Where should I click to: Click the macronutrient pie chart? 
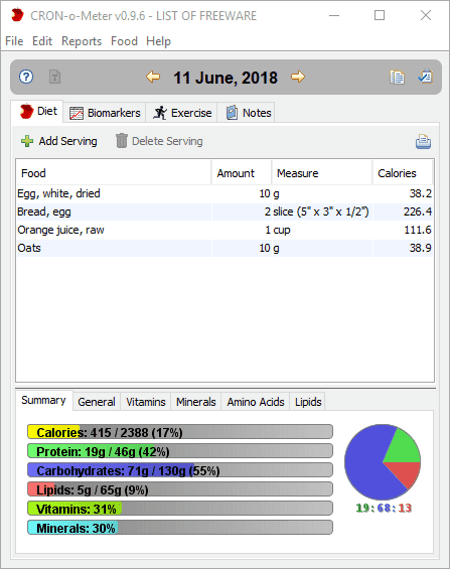(382, 462)
